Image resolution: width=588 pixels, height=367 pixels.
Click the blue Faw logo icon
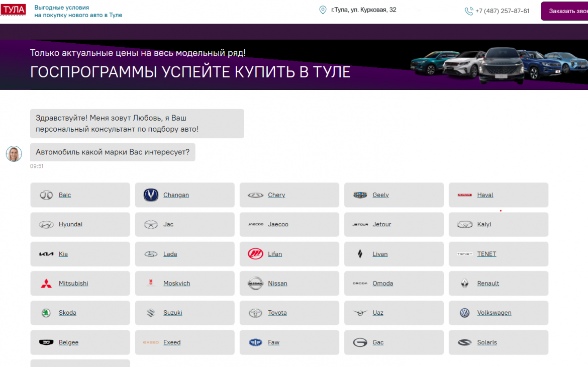(x=255, y=342)
